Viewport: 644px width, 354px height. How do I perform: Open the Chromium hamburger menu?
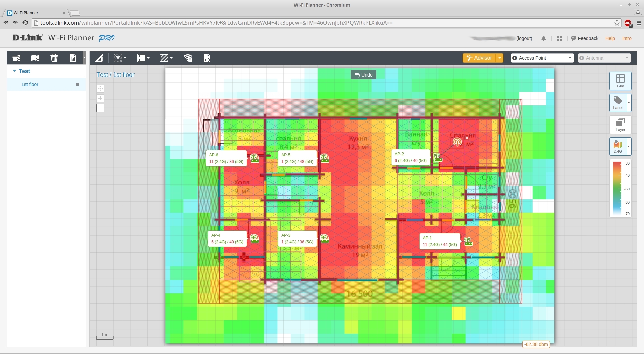point(639,23)
